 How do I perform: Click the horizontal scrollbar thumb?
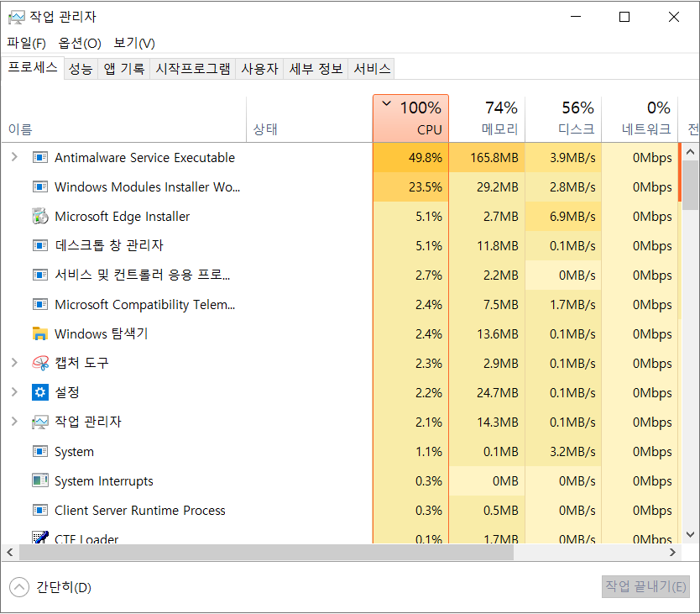point(266,553)
